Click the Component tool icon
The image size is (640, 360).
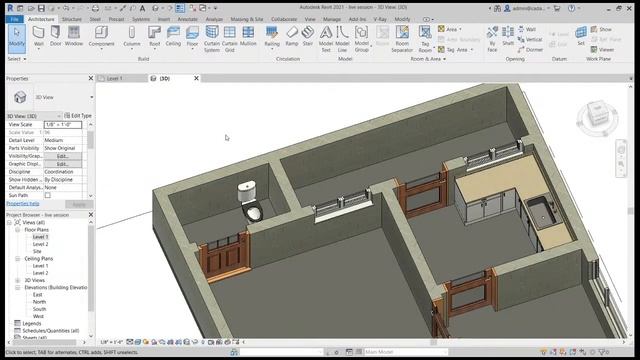pyautogui.click(x=101, y=33)
